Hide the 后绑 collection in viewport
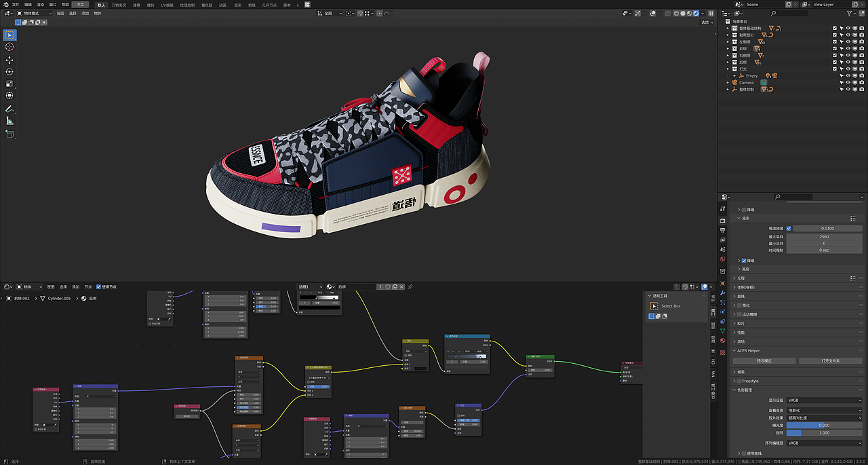The width and height of the screenshot is (868, 465). (848, 62)
